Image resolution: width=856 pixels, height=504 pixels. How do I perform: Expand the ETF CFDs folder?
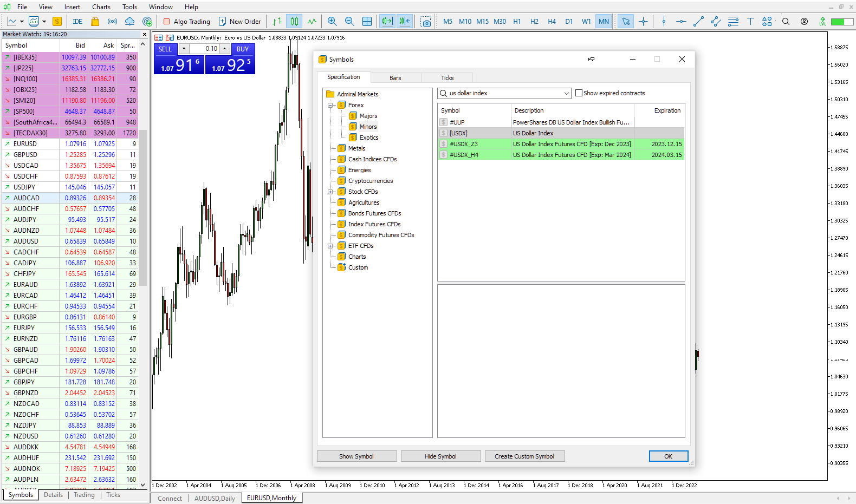[x=330, y=246]
